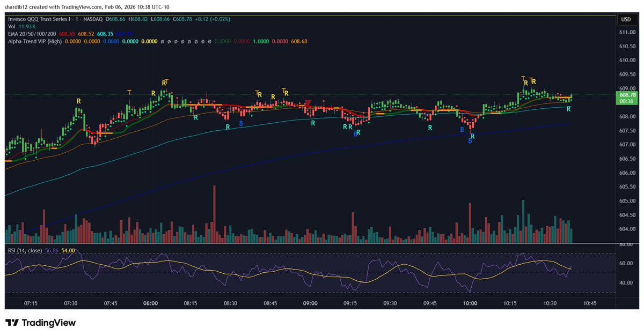Click the "604.00" price axis label
644x336 pixels.
point(627,229)
